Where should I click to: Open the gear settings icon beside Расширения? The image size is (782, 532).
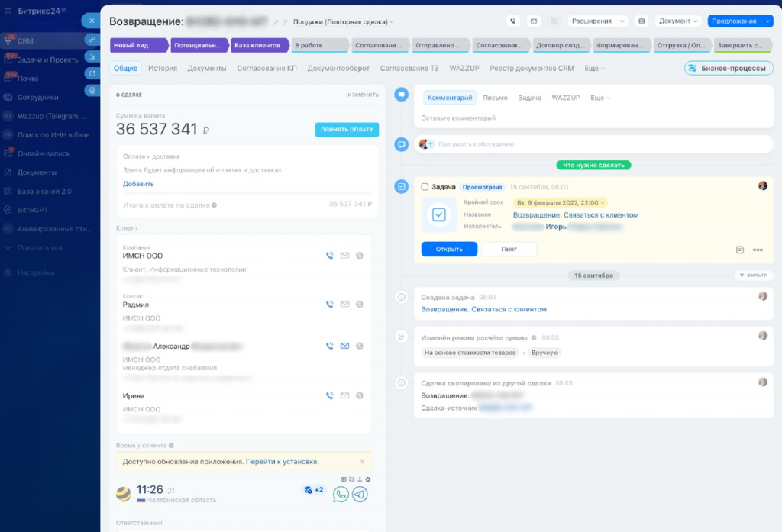click(641, 21)
